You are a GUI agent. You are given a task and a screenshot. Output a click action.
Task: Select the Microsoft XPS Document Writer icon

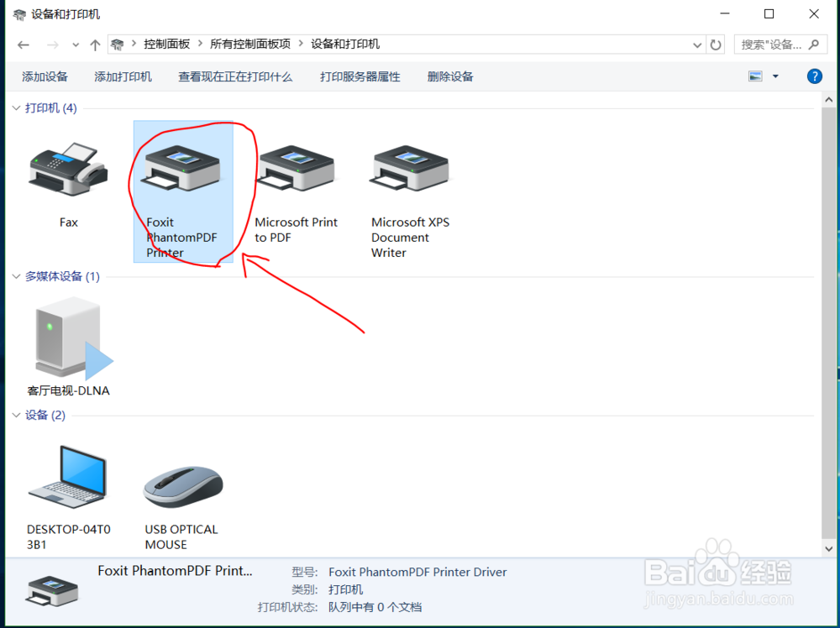tap(410, 169)
